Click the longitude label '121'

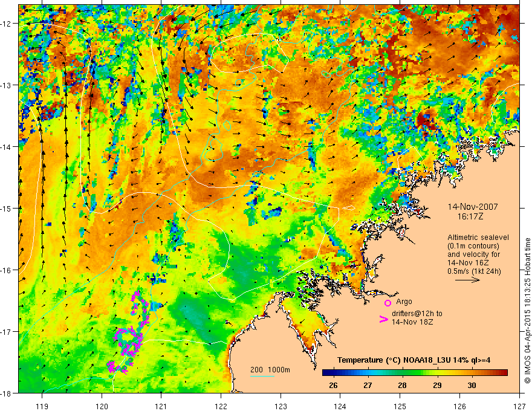point(161,406)
